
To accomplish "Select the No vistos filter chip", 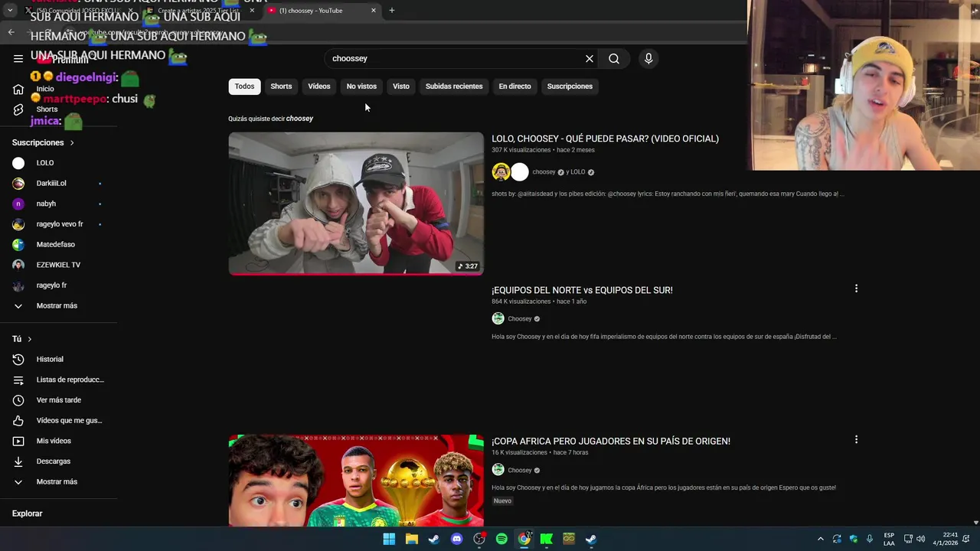I will pos(361,86).
